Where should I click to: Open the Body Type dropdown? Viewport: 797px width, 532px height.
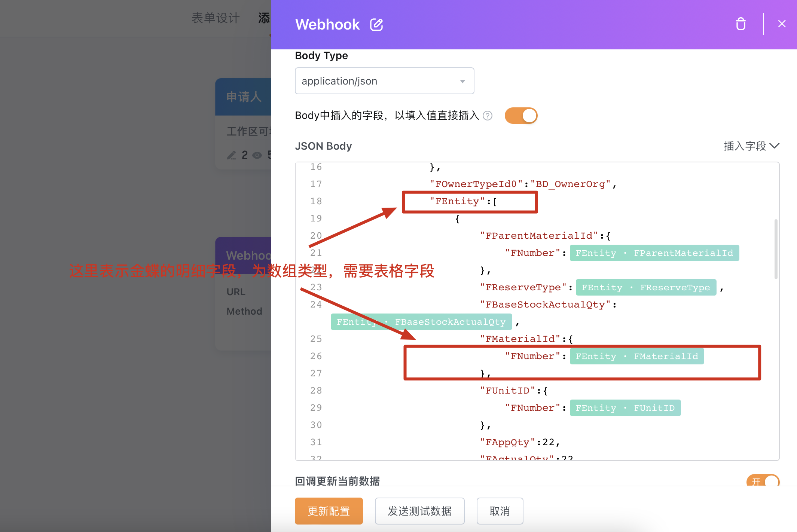[384, 81]
